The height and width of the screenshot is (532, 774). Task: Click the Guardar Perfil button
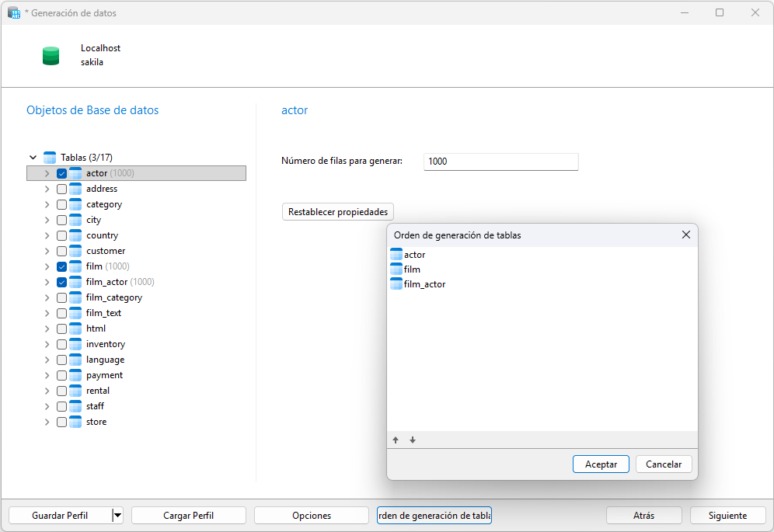click(x=60, y=515)
